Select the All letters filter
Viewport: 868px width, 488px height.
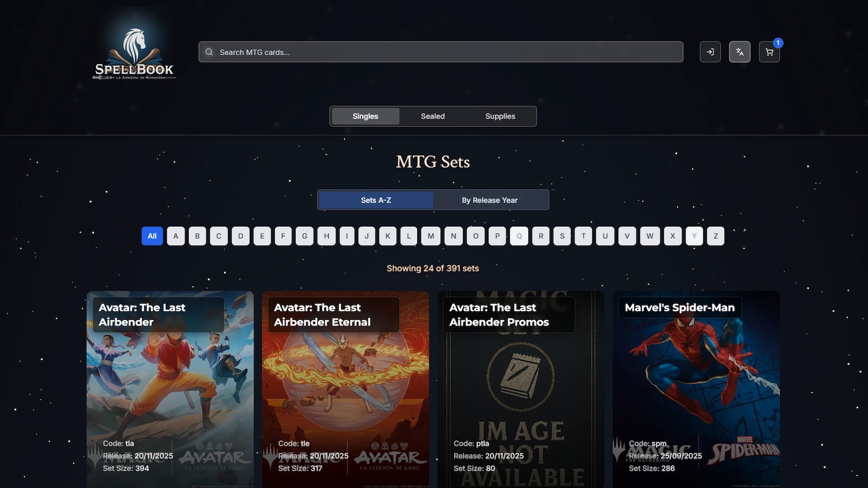152,236
